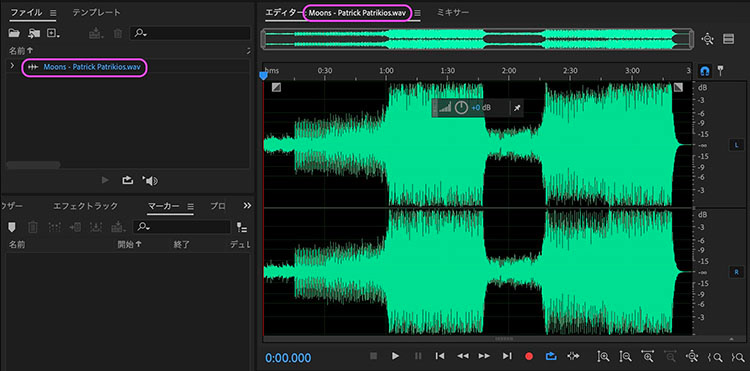This screenshot has width=750, height=371.
Task: Click the red Record button
Action: [529, 356]
